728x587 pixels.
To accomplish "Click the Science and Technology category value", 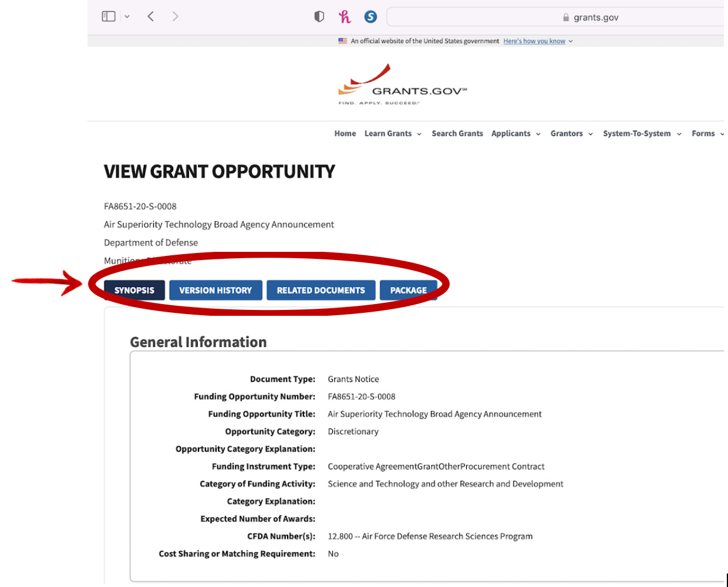I will [446, 484].
